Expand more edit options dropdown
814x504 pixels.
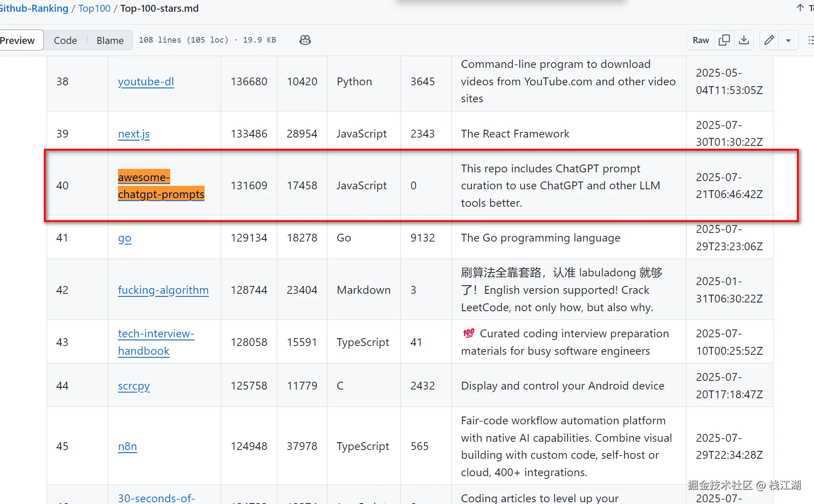coord(788,40)
